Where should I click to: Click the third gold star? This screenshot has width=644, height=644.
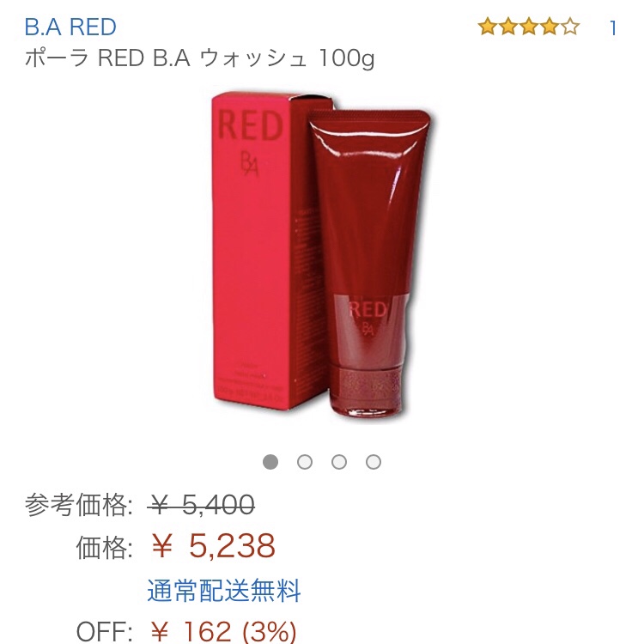click(x=529, y=27)
